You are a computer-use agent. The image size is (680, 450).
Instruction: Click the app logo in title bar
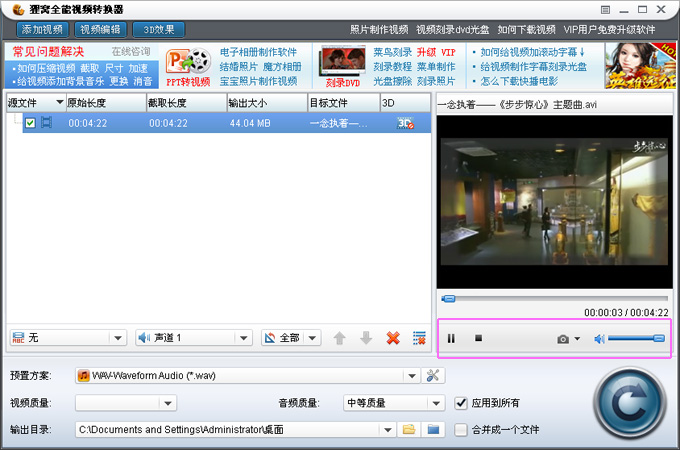coord(18,10)
